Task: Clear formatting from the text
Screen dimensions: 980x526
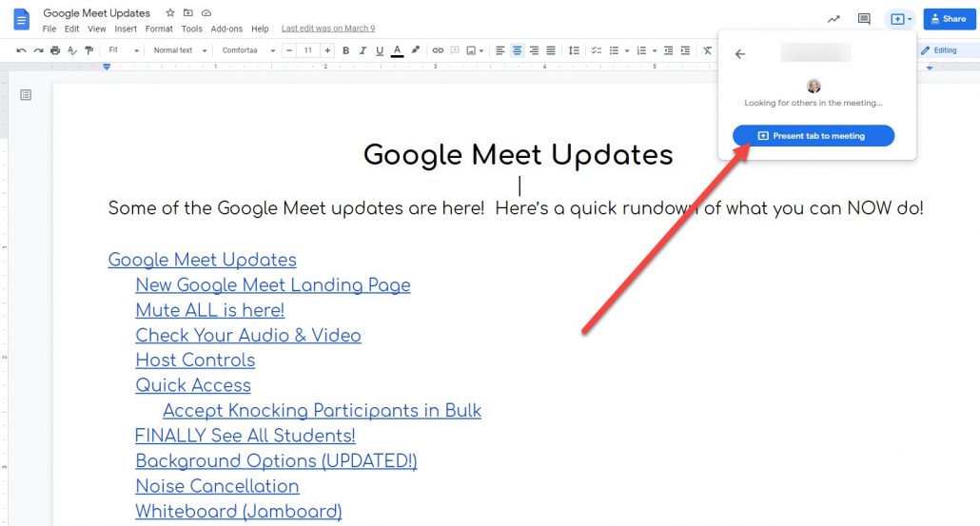Action: tap(708, 50)
